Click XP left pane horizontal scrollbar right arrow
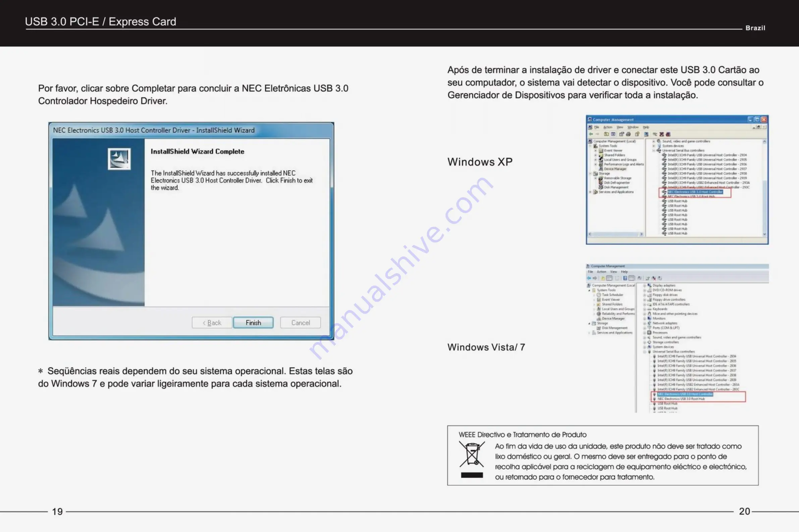Viewport: 799px width, 532px height. [x=641, y=234]
